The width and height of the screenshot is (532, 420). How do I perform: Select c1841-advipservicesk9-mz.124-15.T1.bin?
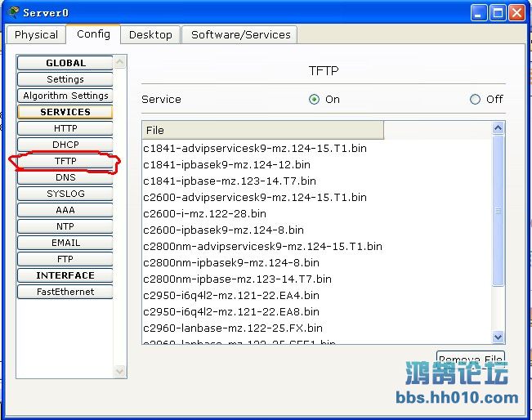[x=255, y=149]
